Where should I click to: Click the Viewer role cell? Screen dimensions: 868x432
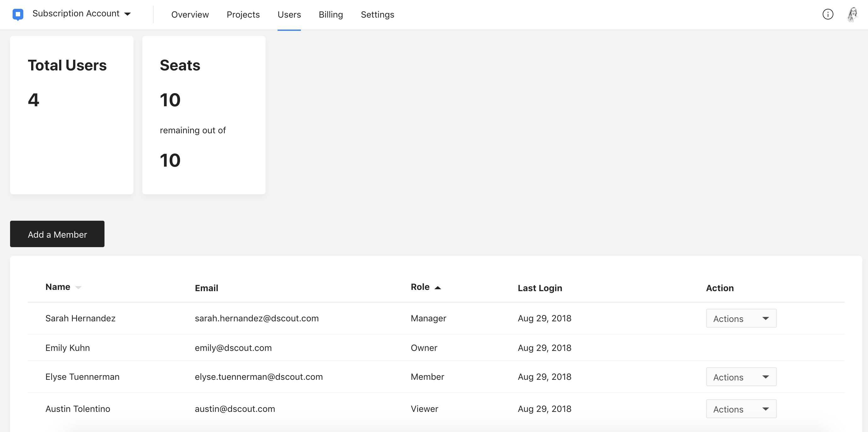[425, 408]
